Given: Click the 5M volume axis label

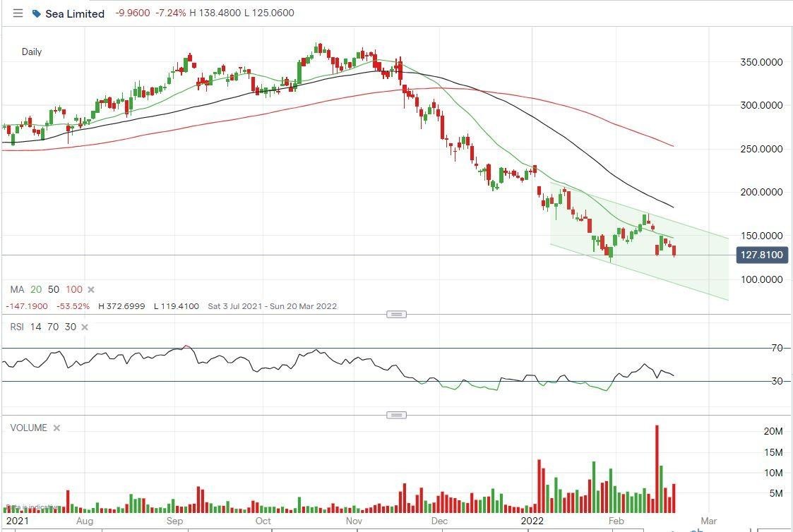Looking at the screenshot, I should pyautogui.click(x=776, y=494).
